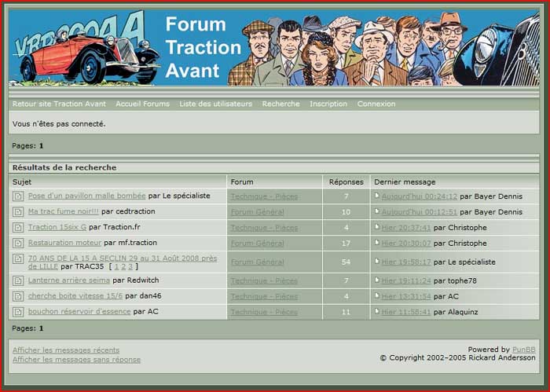Open last message 'Hier 11:58:41'
550x392 pixels.
406,312
